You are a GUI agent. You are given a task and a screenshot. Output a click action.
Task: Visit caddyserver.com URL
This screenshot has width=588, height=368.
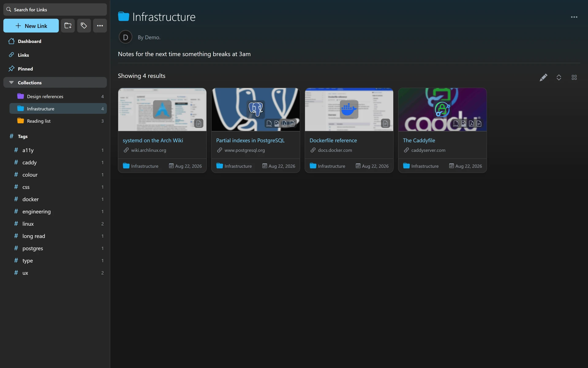pos(428,150)
